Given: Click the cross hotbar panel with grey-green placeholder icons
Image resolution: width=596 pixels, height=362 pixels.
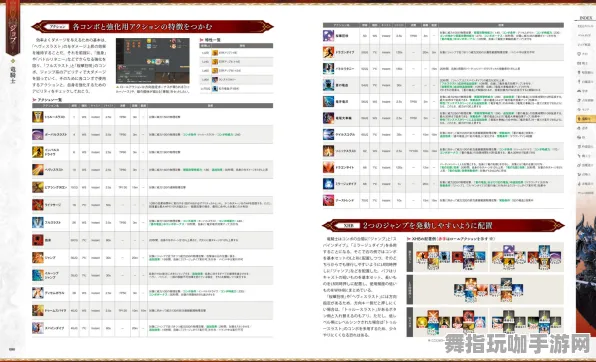Looking at the screenshot, I should [x=526, y=322].
